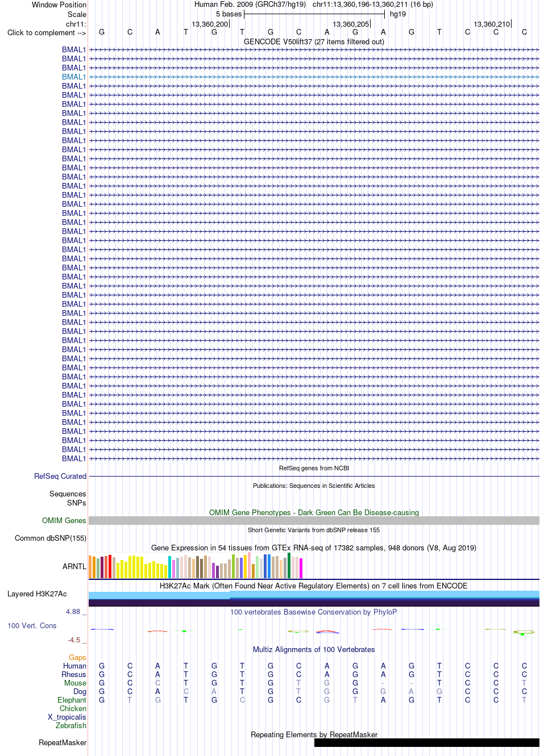This screenshot has width=540, height=756.
Task: Click the gray OMIM Genes item bar
Action: pyautogui.click(x=314, y=520)
